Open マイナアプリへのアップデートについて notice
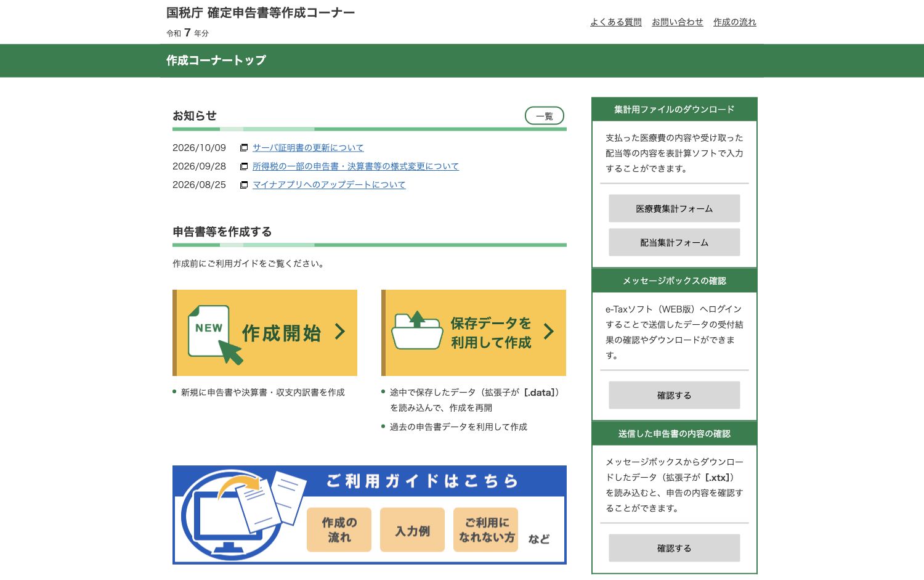The width and height of the screenshot is (924, 580). (329, 185)
